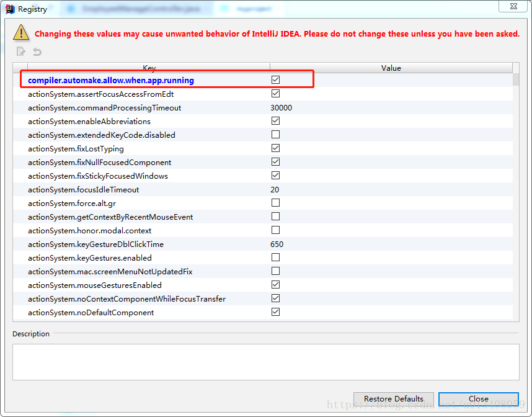
Task: Select the keyGestureDblClickTime value 650
Action: click(x=277, y=244)
